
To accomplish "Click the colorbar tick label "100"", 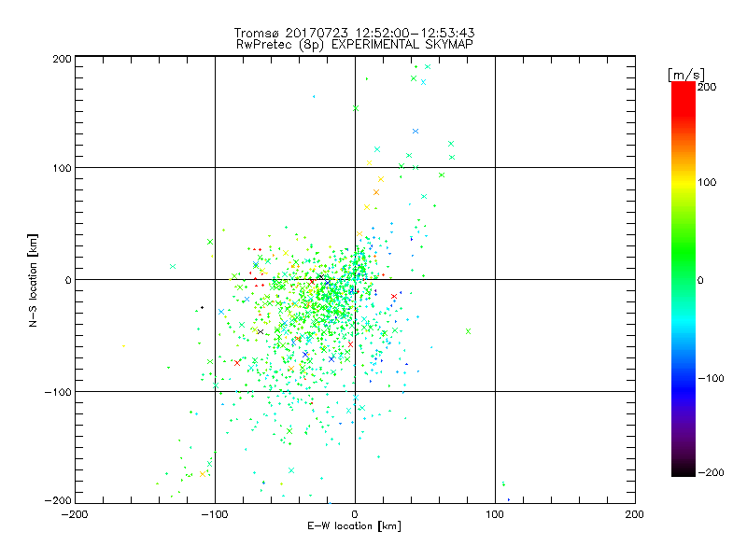I will [x=707, y=182].
